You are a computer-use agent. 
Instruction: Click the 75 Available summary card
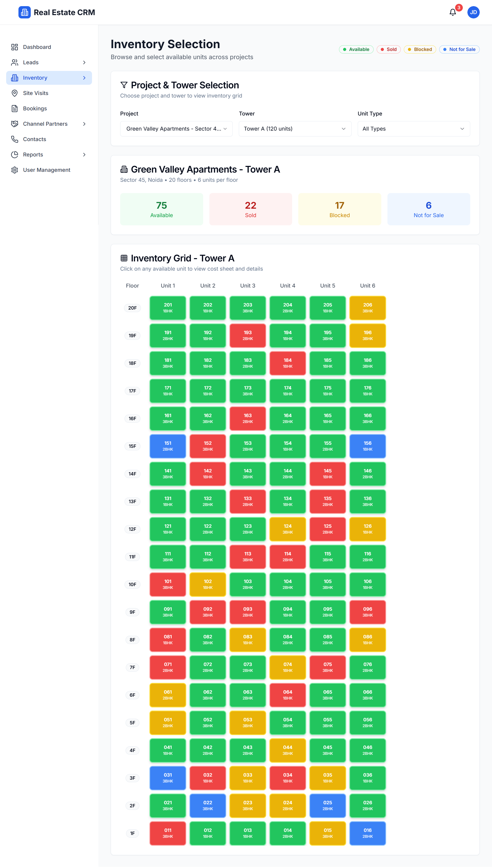161,209
